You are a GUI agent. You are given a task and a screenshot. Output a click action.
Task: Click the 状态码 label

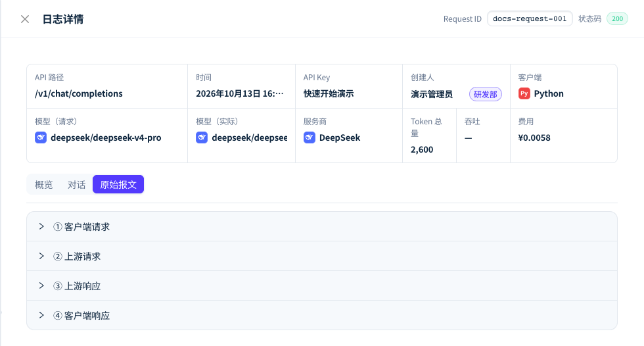590,19
